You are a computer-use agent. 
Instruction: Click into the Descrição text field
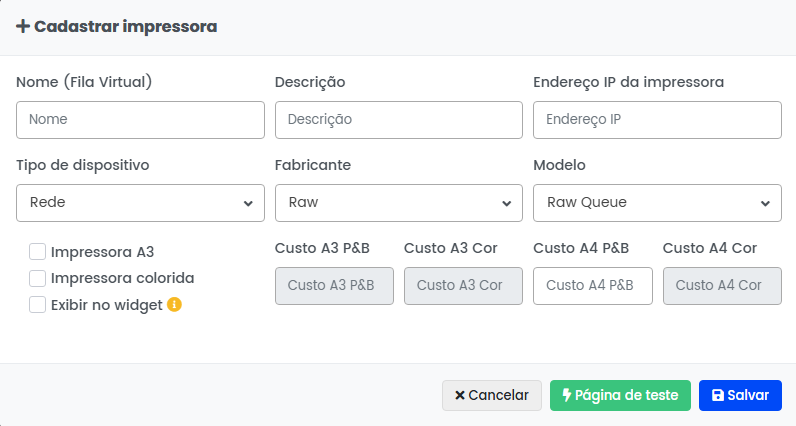coord(398,119)
